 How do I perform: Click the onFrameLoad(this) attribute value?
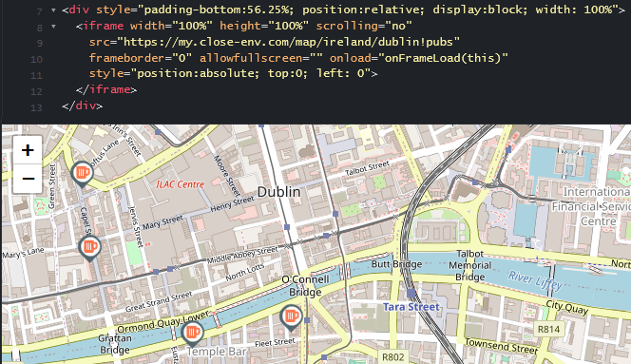[443, 58]
